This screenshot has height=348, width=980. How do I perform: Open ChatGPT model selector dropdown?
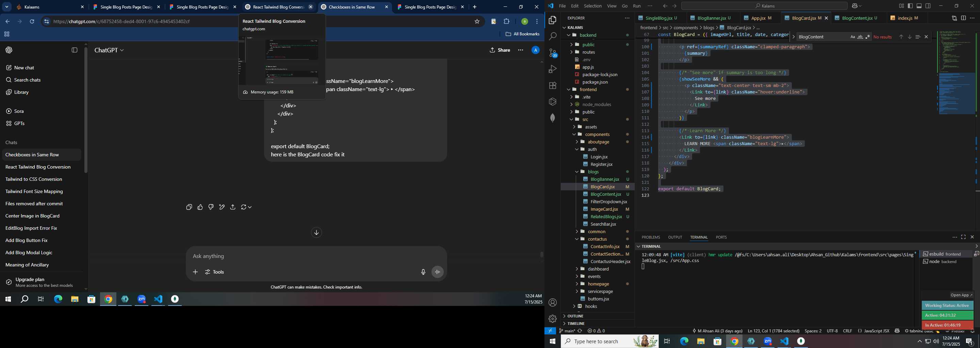(x=109, y=50)
